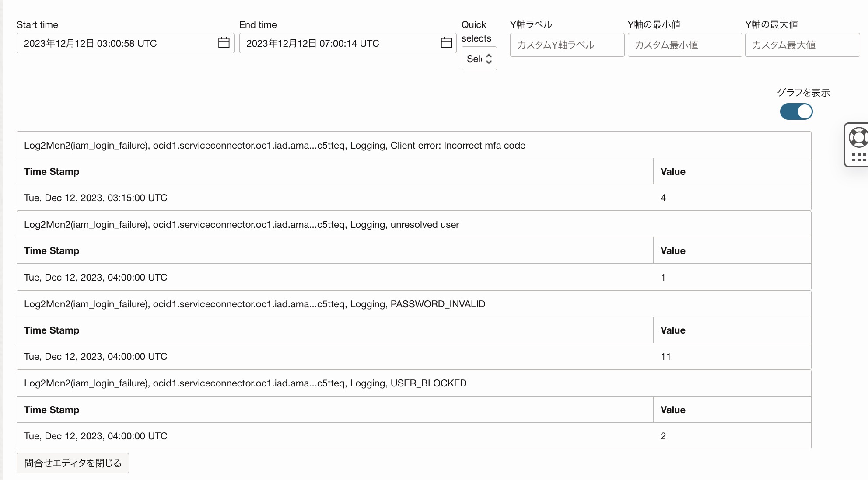Toggle the グラフを表示 switch off
This screenshot has width=868, height=480.
[796, 111]
